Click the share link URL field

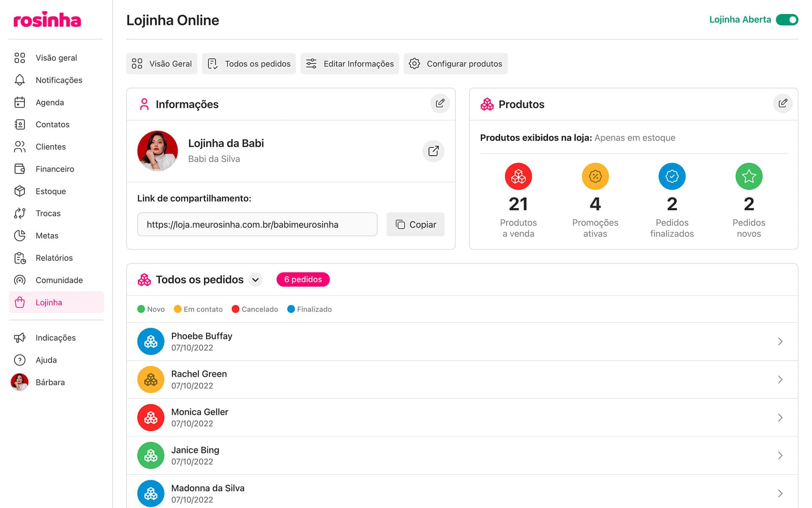[257, 224]
